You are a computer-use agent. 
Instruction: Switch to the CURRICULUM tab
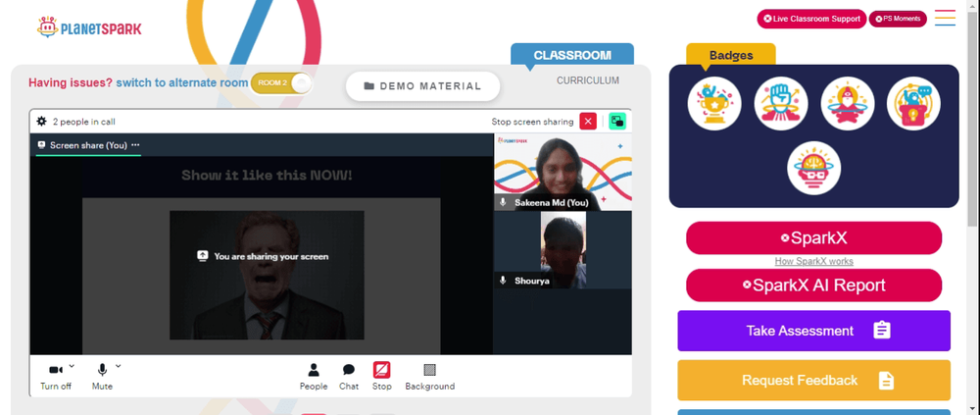(x=588, y=80)
